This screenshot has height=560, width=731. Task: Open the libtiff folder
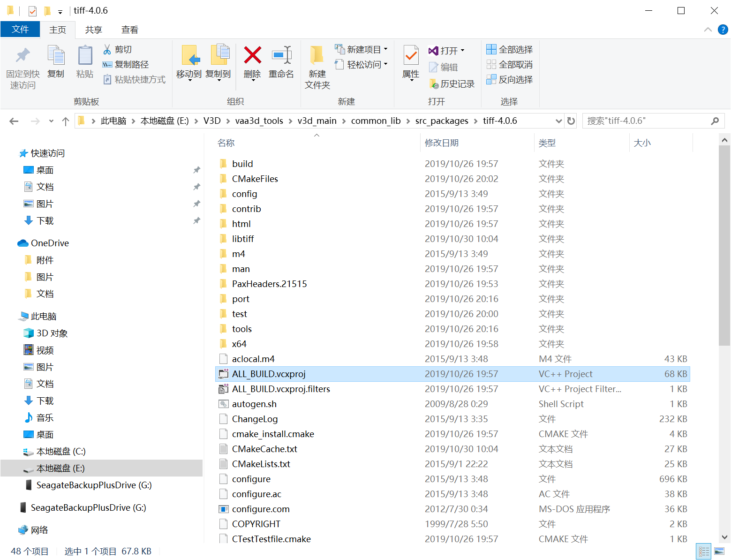coord(243,238)
